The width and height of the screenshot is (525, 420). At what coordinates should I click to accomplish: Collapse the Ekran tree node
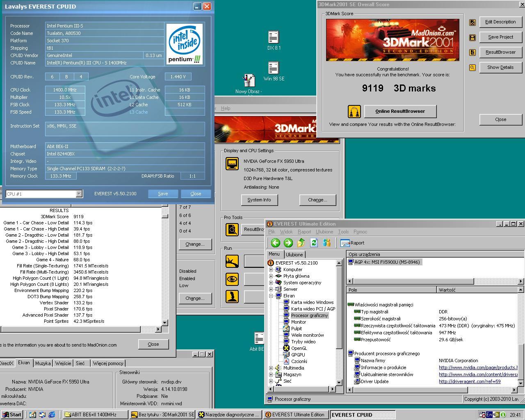[271, 296]
